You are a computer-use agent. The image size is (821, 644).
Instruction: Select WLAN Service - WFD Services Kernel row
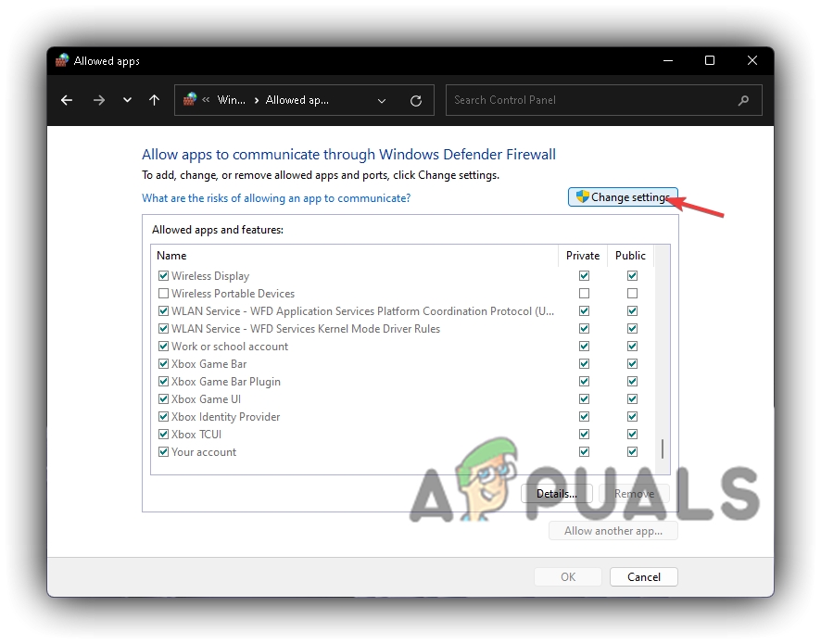click(306, 329)
